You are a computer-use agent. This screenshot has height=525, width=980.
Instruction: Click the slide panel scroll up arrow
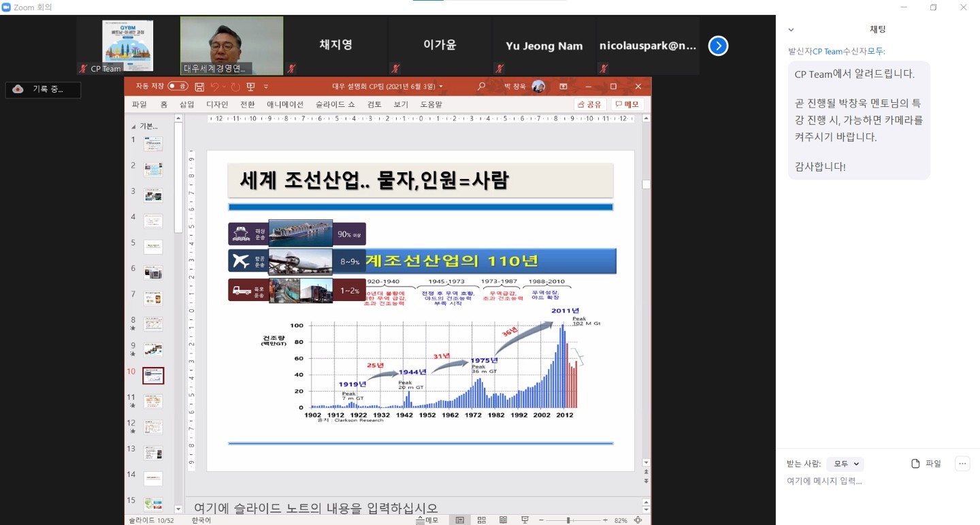[178, 118]
